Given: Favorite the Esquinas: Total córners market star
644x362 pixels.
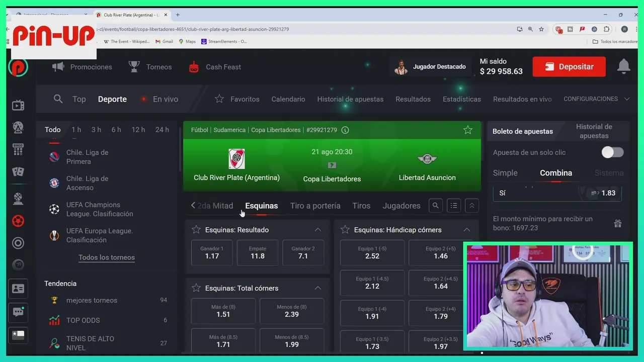Looking at the screenshot, I should 196,288.
